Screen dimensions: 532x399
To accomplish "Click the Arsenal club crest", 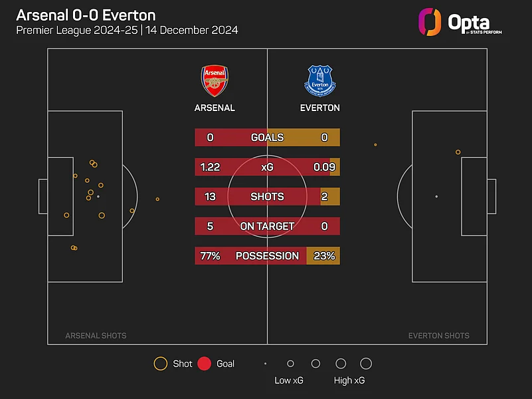I will [214, 81].
